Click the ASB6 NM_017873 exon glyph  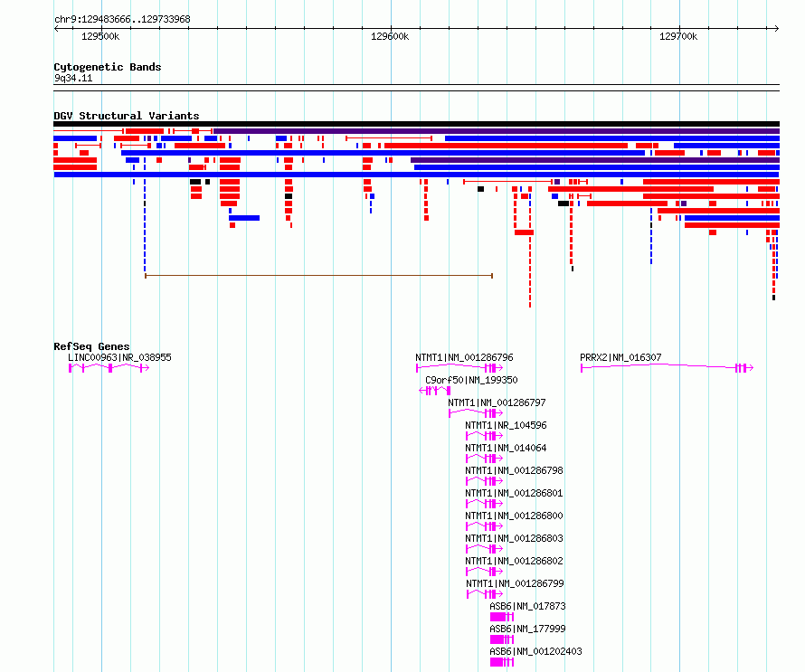coord(502,617)
